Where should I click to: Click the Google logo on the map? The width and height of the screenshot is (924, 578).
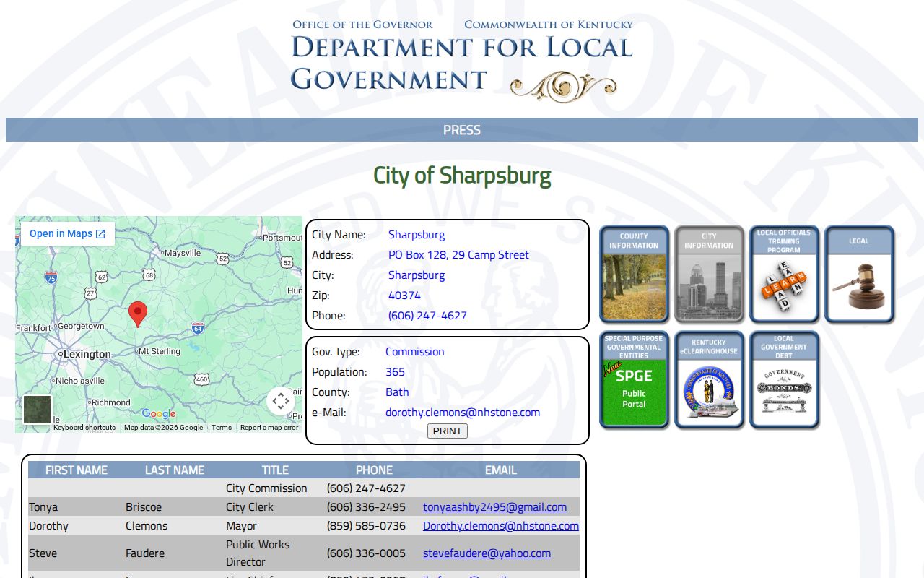click(159, 414)
